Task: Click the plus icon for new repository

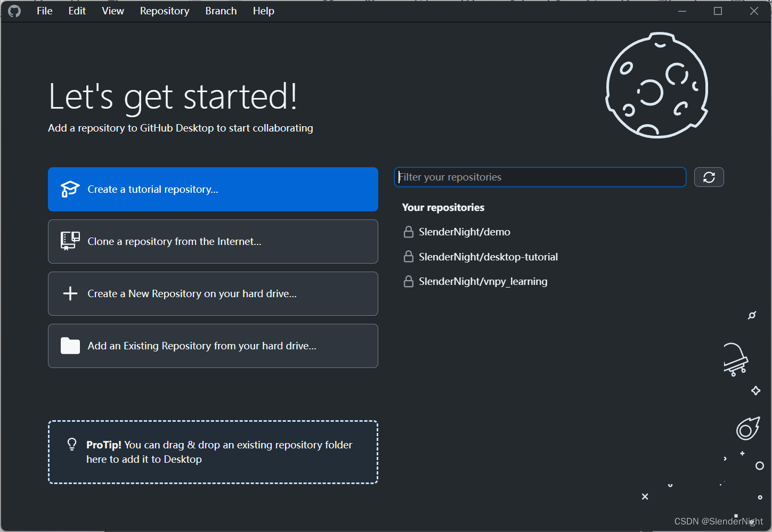Action: pyautogui.click(x=70, y=293)
